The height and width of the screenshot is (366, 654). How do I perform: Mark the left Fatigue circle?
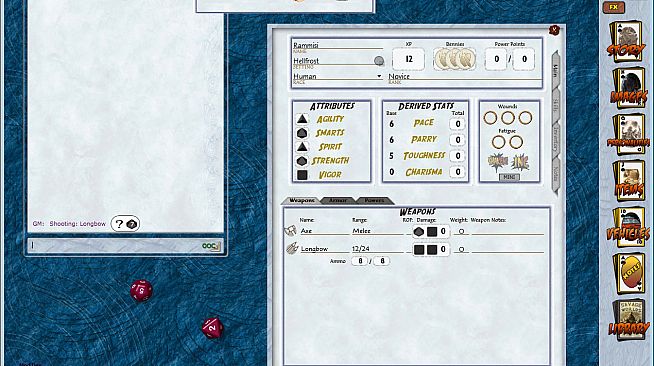tap(498, 142)
